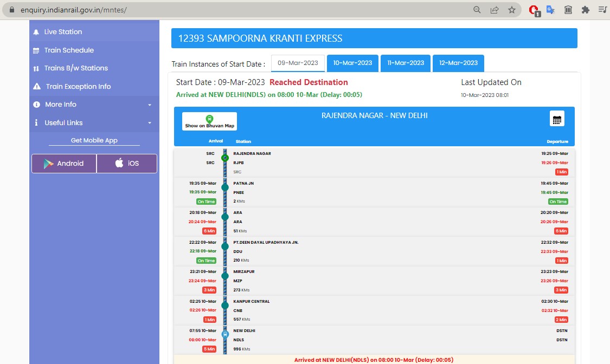Select the 09-Mar-2023 start date tab
Screen dimensions: 610x364
coord(298,63)
